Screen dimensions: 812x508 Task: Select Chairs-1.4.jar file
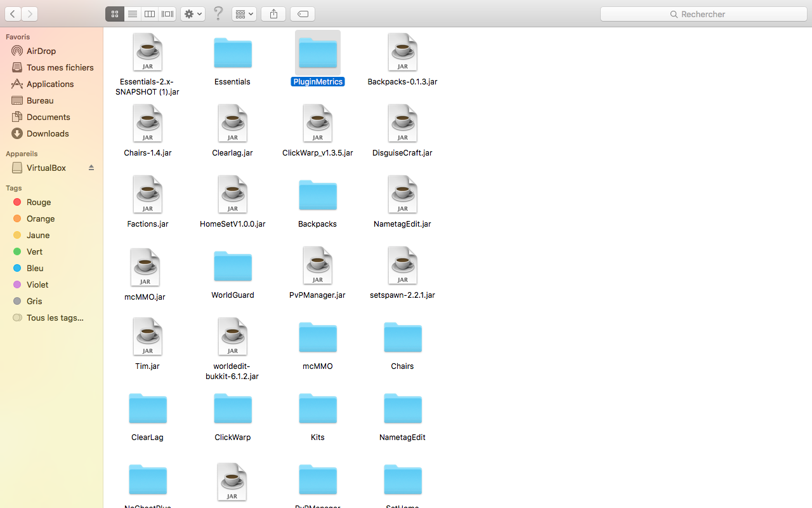(x=148, y=124)
